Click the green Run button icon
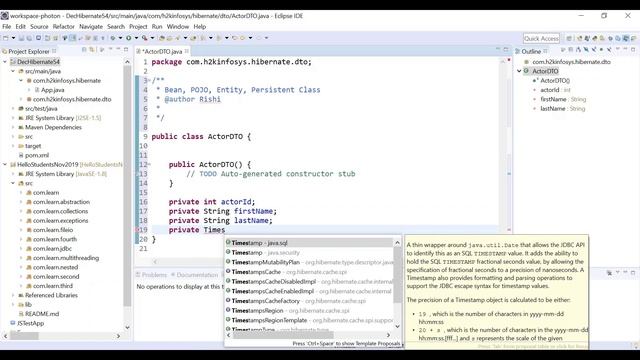The width and height of the screenshot is (640, 360). [x=129, y=38]
